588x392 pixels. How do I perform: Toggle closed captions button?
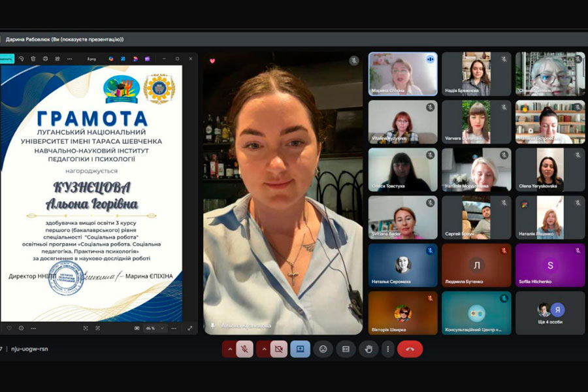pyautogui.click(x=346, y=350)
